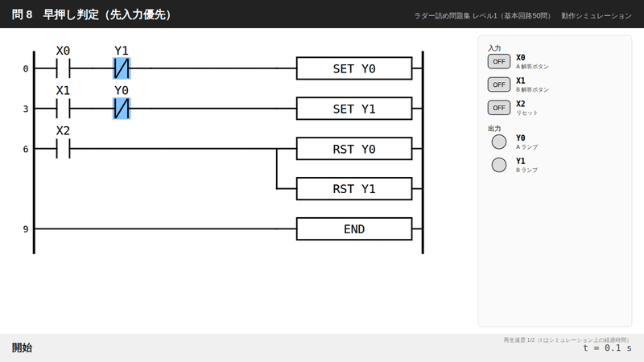Click the 開始 label in bottom bar
The height and width of the screenshot is (362, 644).
[x=22, y=348]
